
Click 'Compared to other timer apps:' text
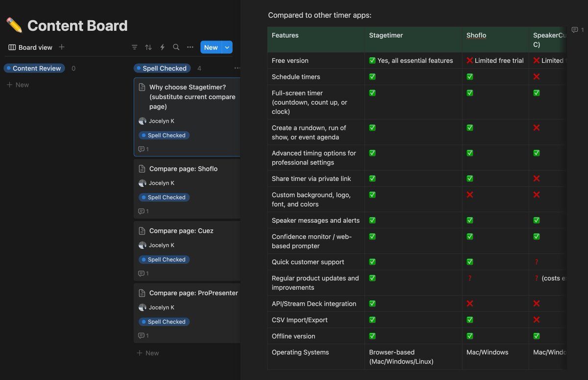[x=320, y=15]
